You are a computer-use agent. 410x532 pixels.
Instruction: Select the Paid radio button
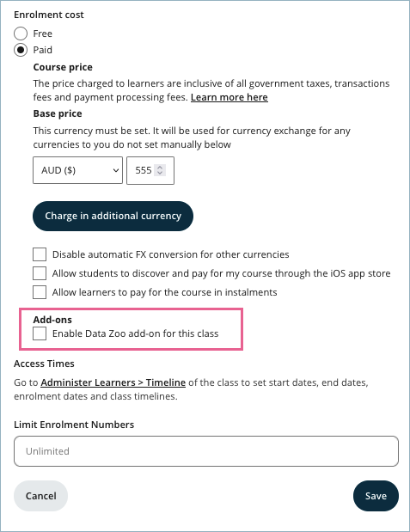click(x=21, y=50)
